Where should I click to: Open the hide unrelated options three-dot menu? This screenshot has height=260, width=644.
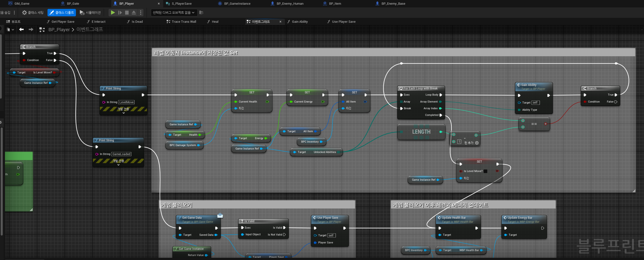click(14, 13)
